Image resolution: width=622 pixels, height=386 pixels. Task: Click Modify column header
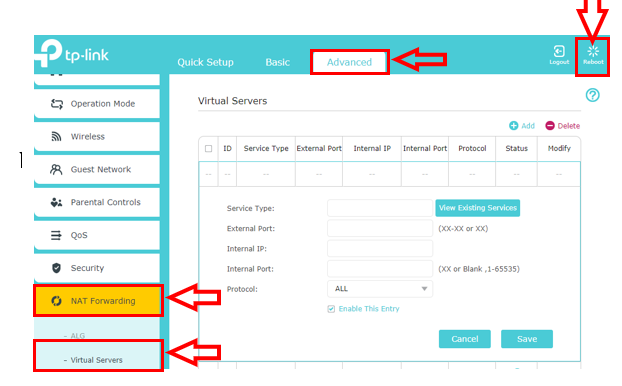[x=559, y=149]
